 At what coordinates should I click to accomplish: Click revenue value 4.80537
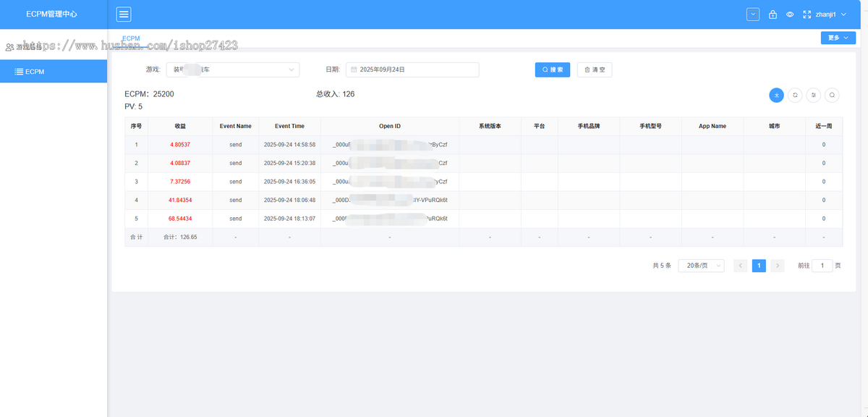pos(180,145)
